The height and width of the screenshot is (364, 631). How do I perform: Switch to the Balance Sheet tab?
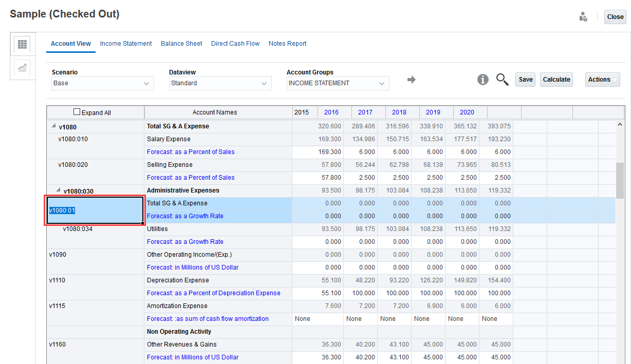(x=181, y=44)
